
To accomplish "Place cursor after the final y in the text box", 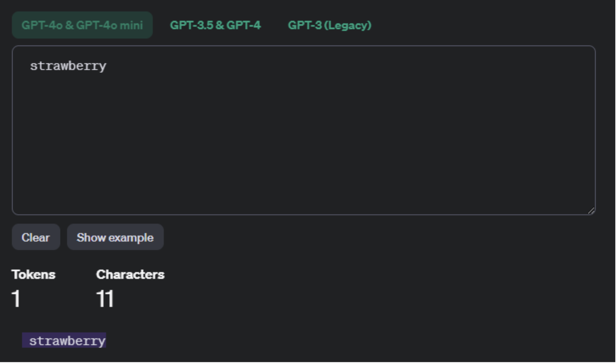I will tap(107, 66).
